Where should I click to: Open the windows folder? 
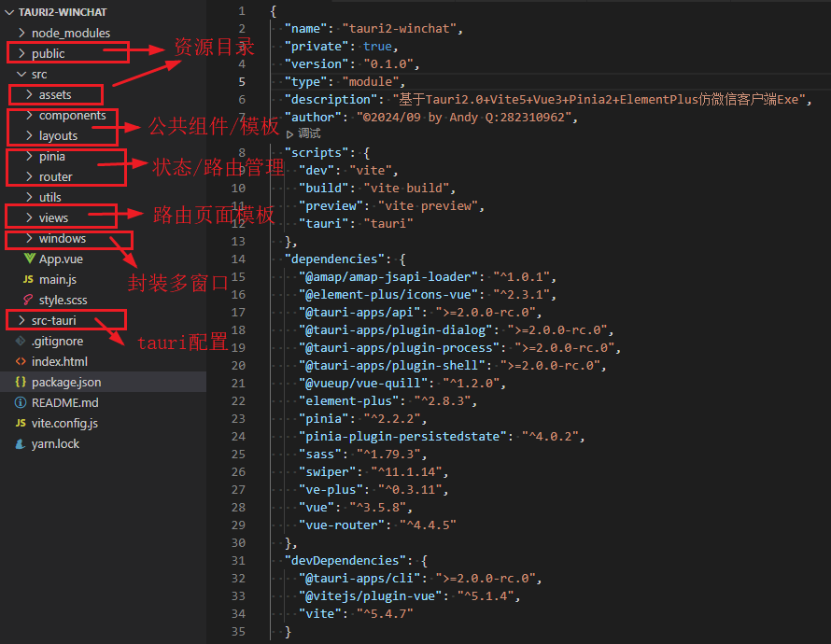pyautogui.click(x=62, y=238)
